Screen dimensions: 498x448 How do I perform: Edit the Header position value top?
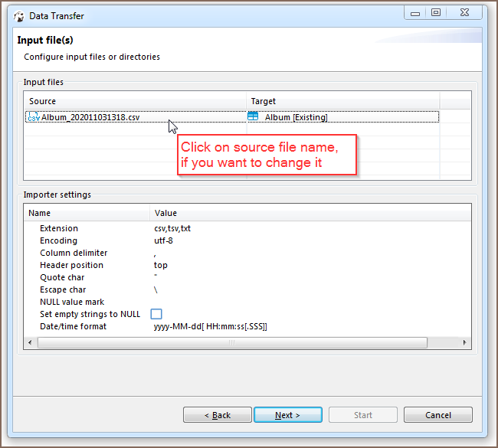click(x=160, y=265)
